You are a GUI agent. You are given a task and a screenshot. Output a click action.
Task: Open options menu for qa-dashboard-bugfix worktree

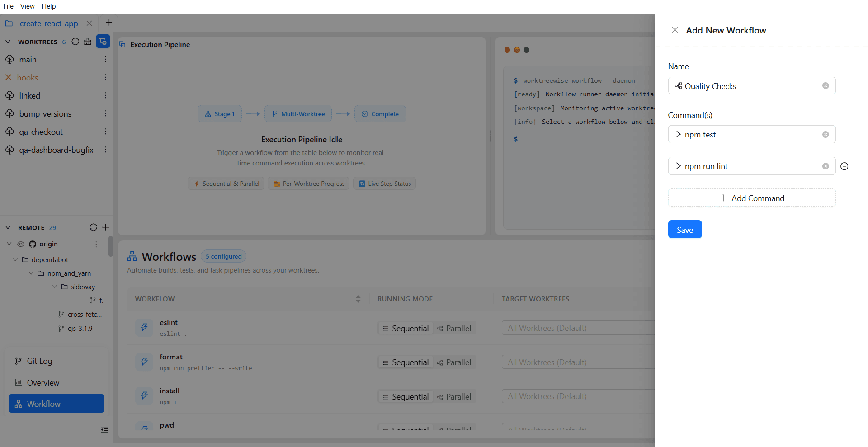(105, 150)
